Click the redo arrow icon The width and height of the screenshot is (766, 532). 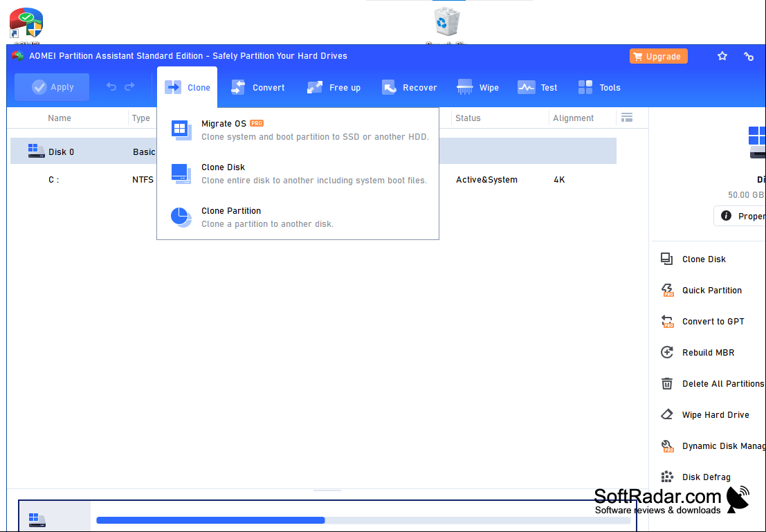pyautogui.click(x=129, y=87)
